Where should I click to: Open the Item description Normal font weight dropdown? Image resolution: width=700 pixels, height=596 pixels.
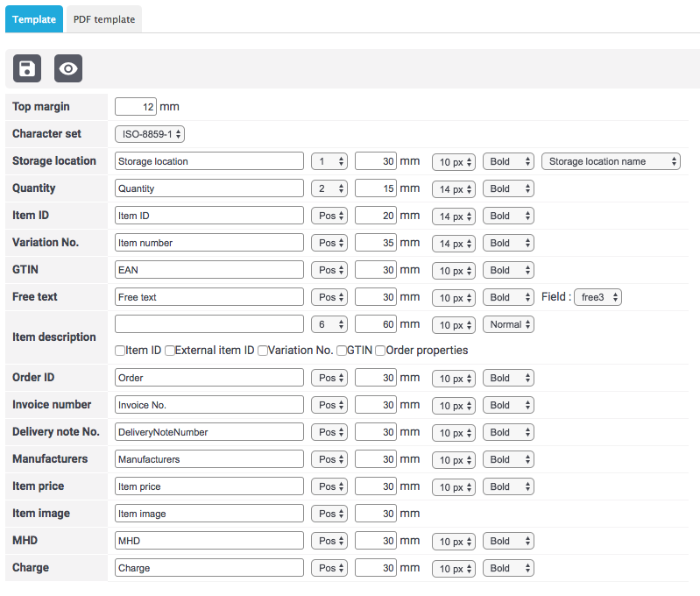click(508, 324)
